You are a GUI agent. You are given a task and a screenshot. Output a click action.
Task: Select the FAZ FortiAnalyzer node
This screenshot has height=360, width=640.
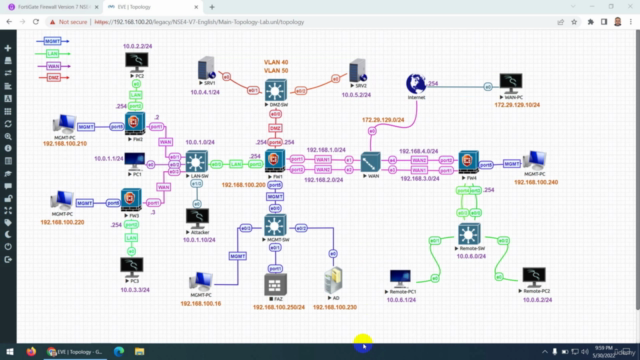click(x=275, y=284)
